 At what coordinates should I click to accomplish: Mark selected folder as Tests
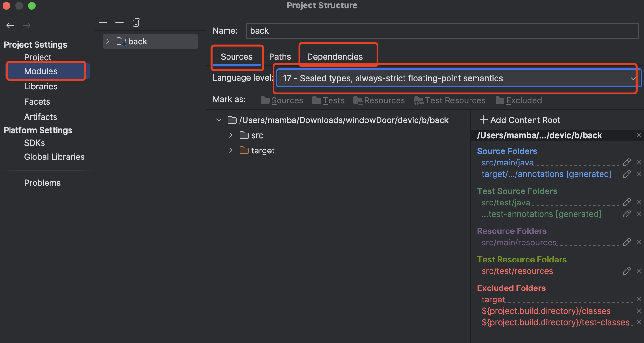[x=328, y=100]
